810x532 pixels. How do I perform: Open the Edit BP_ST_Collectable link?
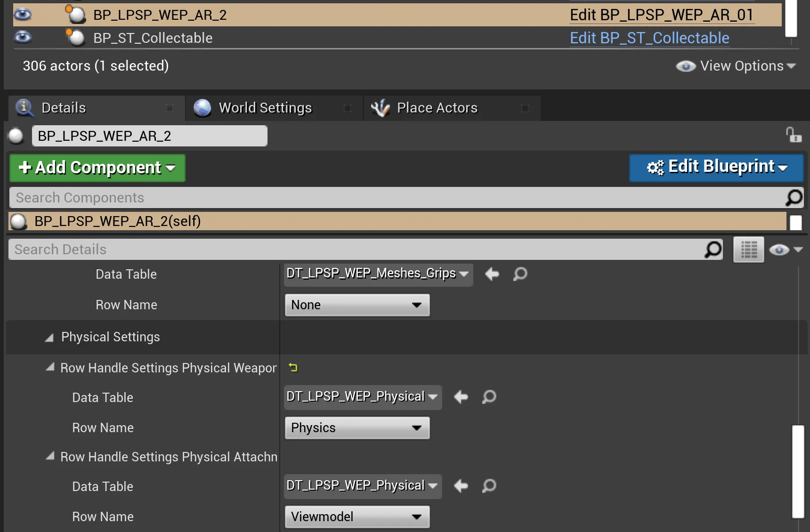tap(649, 38)
